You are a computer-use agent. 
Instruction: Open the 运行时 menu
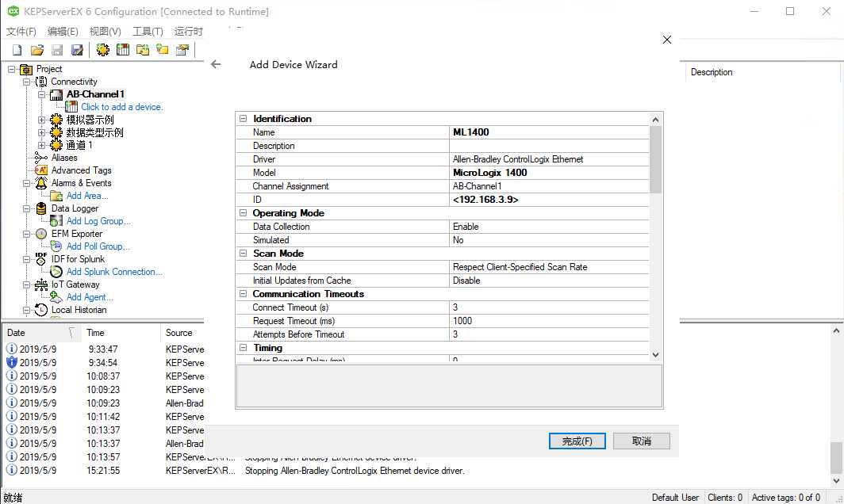(189, 32)
